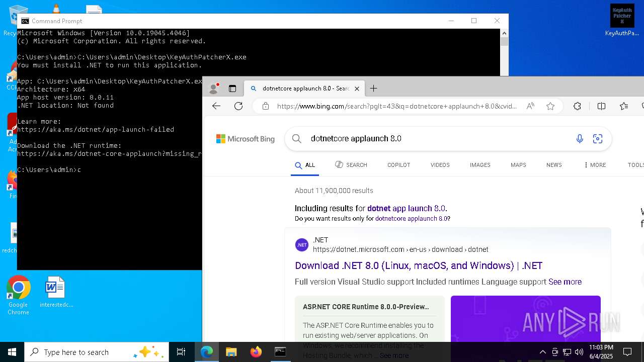Select the KeyAuthPatcherX desktop icon
This screenshot has height=362, width=644.
622,20
